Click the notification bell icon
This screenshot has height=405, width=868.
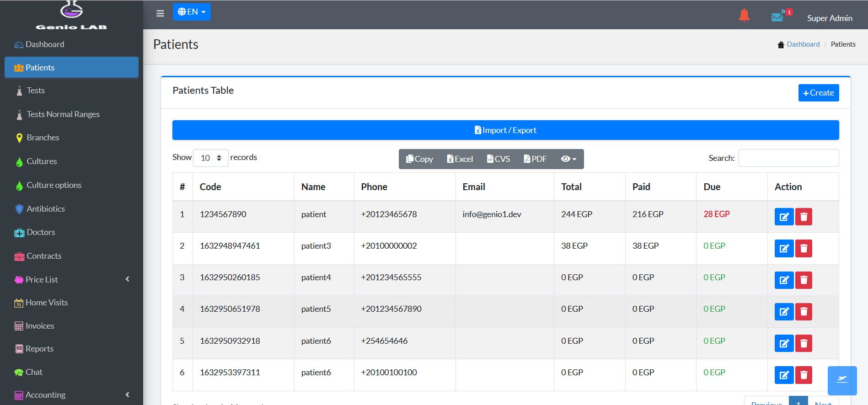(x=744, y=16)
